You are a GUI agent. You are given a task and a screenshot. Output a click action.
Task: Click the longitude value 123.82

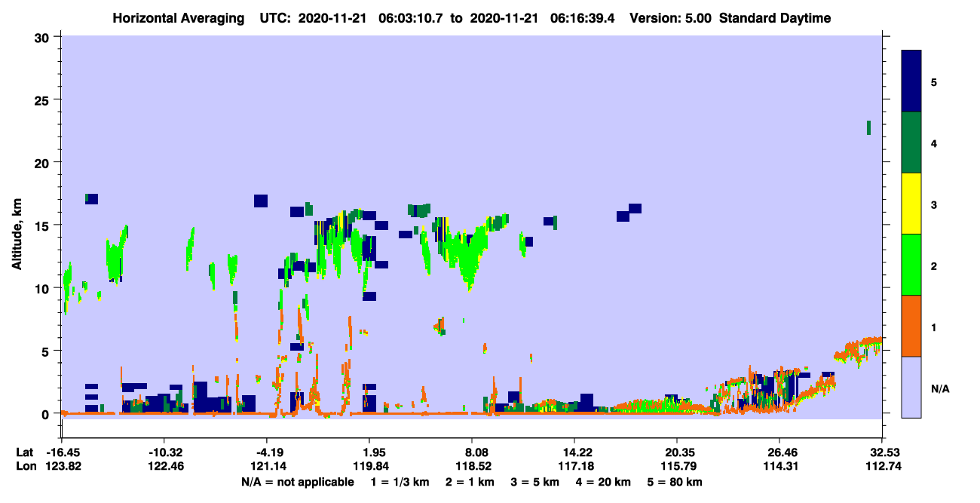(62, 466)
